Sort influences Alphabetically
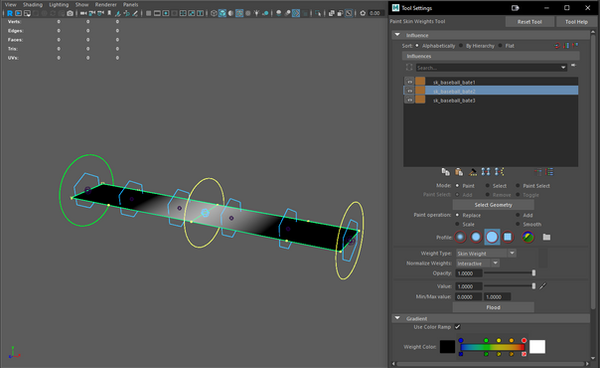Image resolution: width=600 pixels, height=368 pixels. [417, 46]
